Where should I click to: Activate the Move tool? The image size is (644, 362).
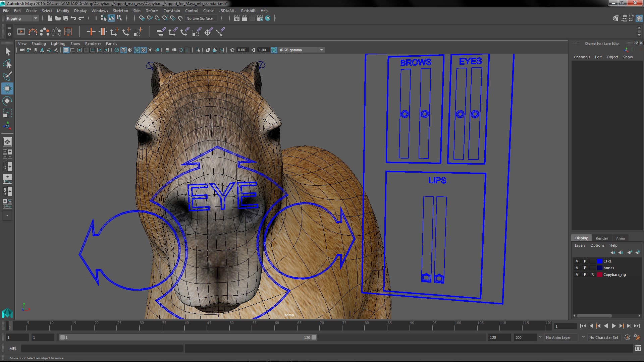7,88
